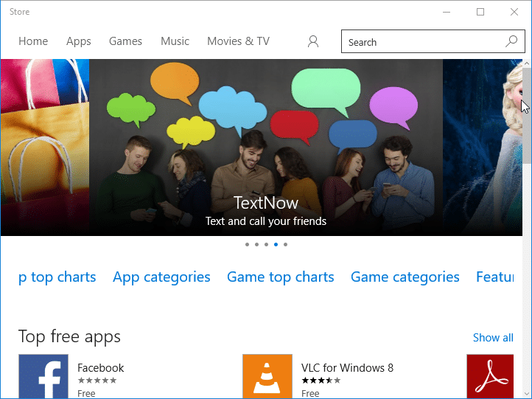
Task: Click Show all for Top free apps
Action: (x=493, y=338)
